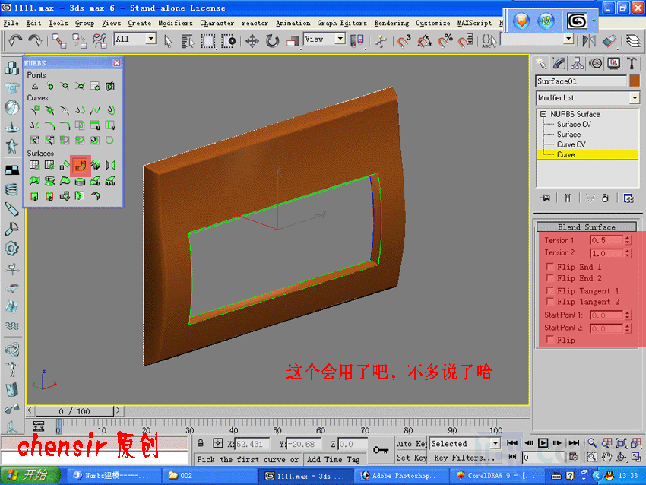Toggle the Selection Lock padlock

click(201, 443)
